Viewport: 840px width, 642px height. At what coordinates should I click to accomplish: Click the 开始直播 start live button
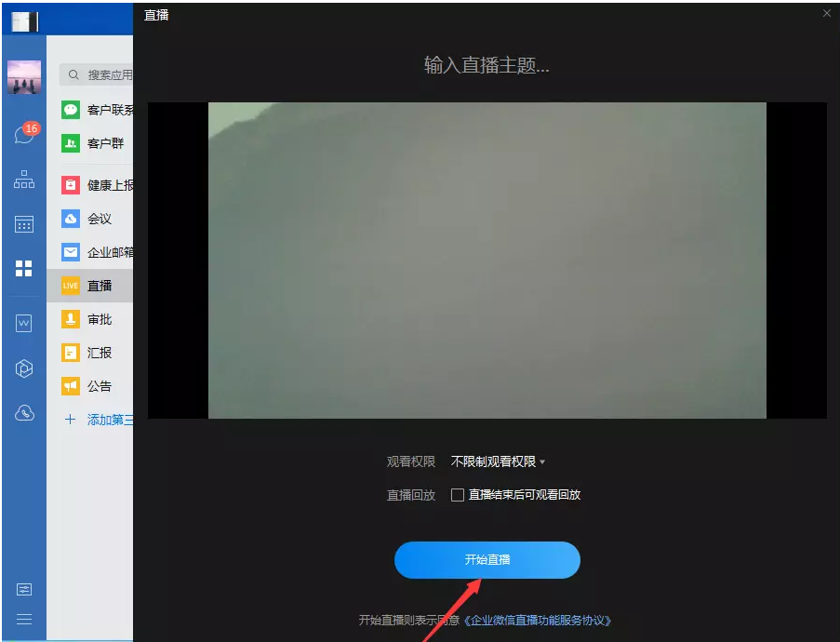[487, 559]
